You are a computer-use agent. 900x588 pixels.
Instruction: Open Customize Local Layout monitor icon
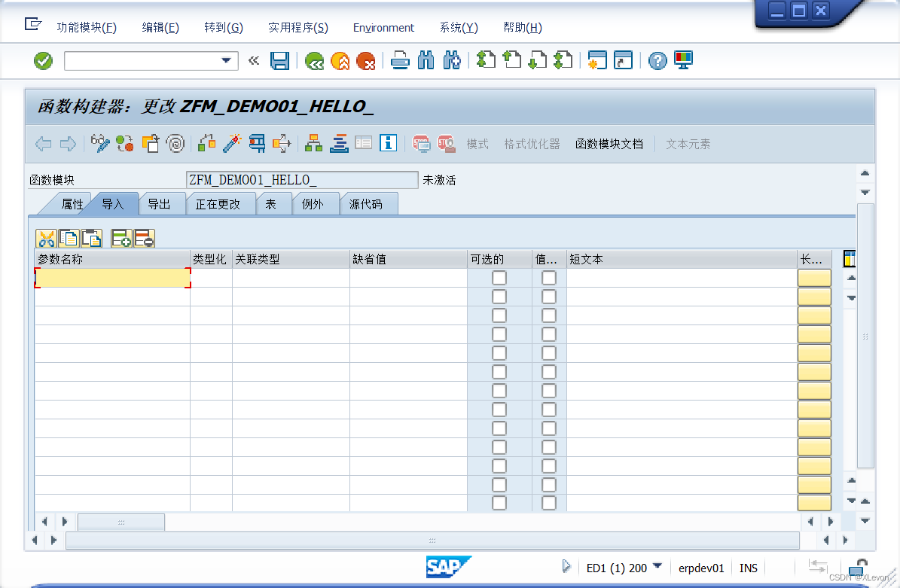[683, 60]
